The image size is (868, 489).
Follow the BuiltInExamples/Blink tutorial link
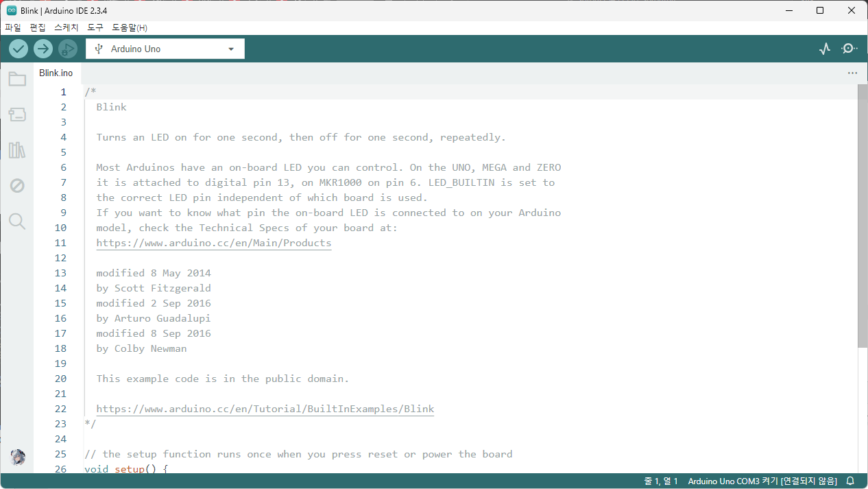point(265,409)
